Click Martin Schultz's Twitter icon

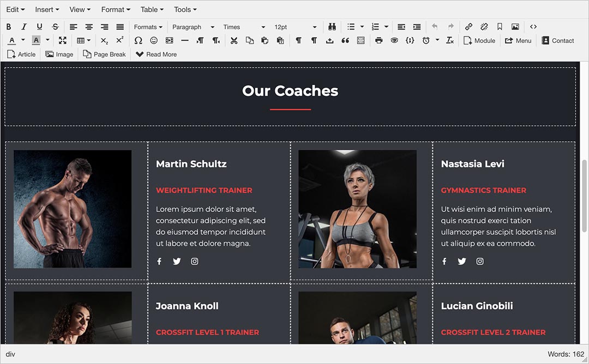tap(177, 261)
